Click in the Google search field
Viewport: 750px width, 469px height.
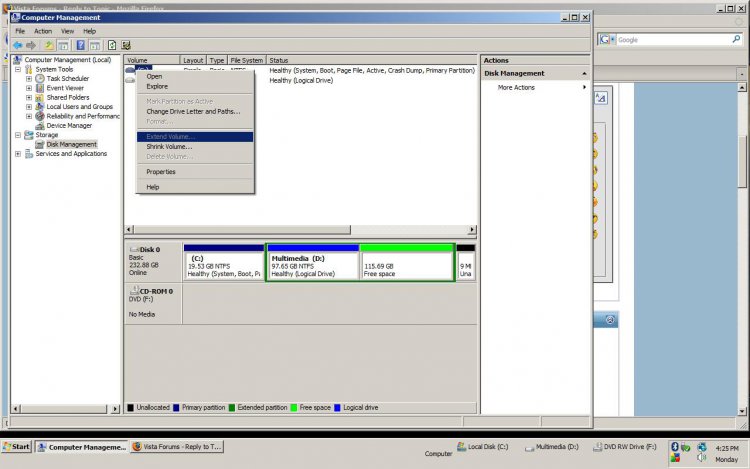pos(673,40)
